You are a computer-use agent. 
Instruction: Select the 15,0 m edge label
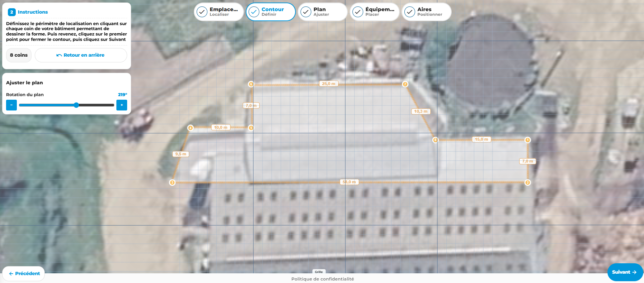point(481,140)
